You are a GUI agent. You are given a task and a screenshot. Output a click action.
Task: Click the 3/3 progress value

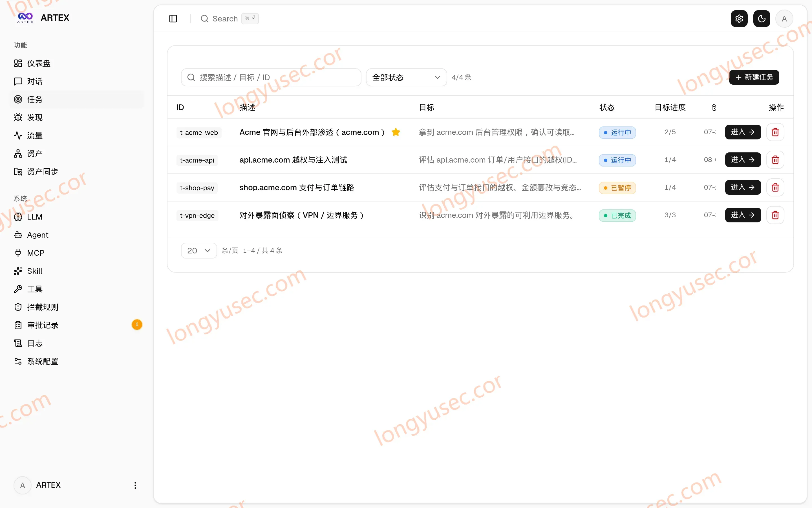click(x=670, y=215)
